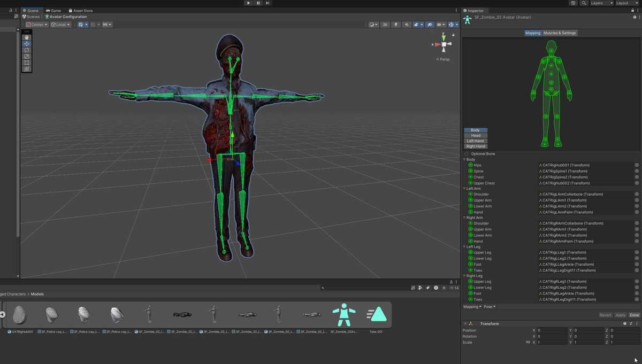Toggle grid snapping icon
642x364 pixels.
coord(94,25)
